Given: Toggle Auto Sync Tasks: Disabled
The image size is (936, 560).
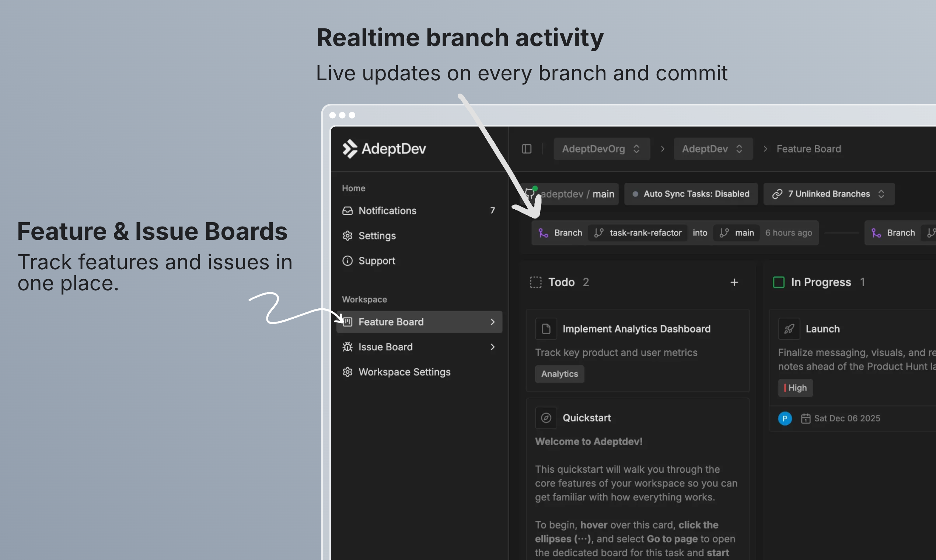Looking at the screenshot, I should click(691, 194).
